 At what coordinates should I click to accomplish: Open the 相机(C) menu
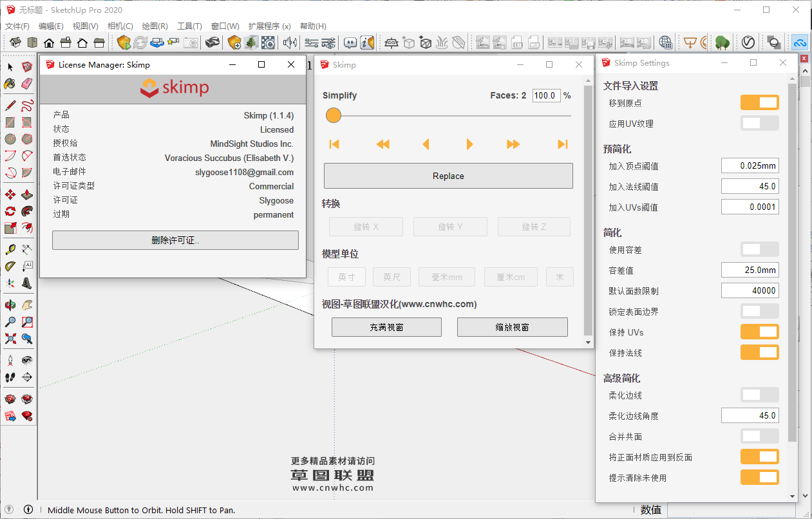point(120,26)
